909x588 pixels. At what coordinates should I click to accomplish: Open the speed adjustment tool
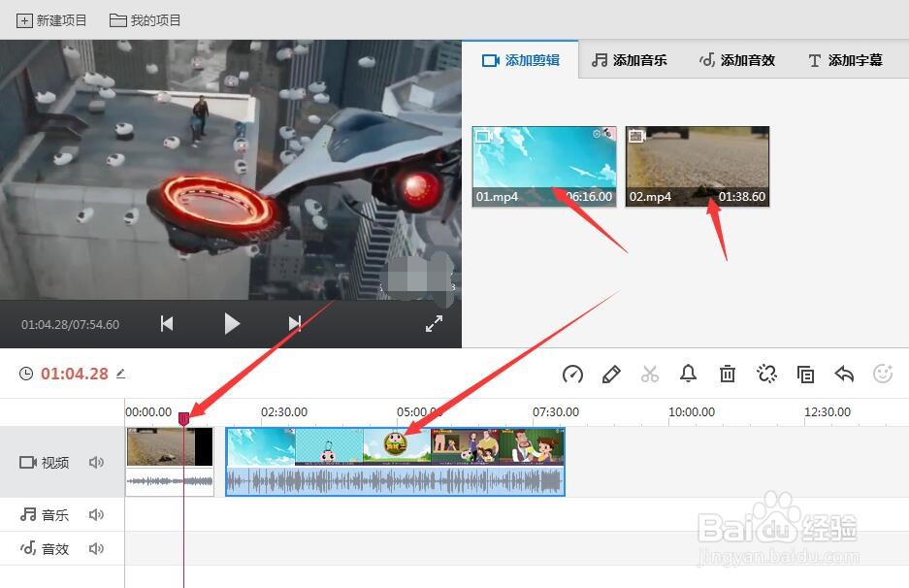coord(572,374)
